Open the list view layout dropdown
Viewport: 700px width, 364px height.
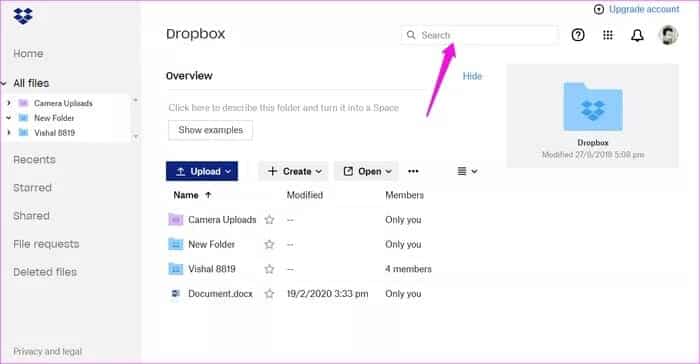pyautogui.click(x=467, y=172)
